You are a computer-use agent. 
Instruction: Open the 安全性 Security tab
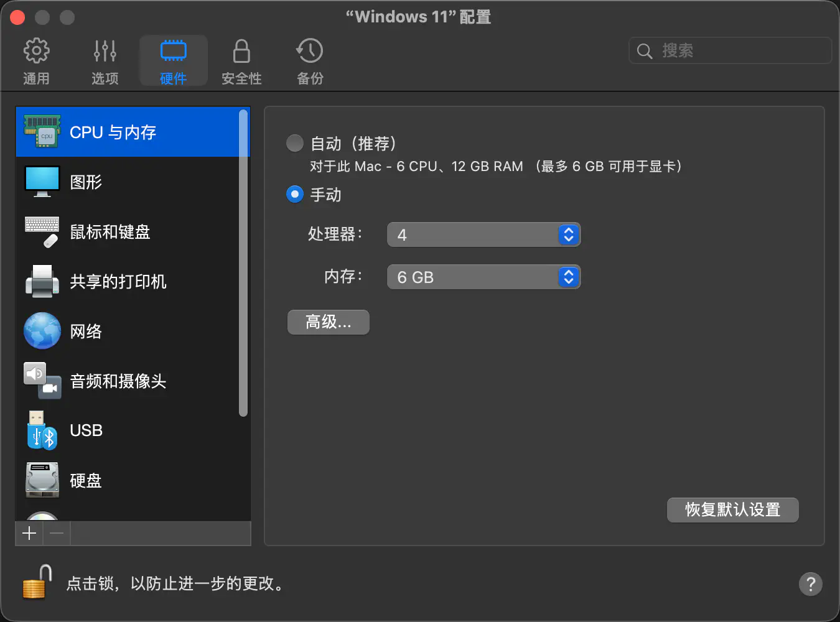click(241, 61)
